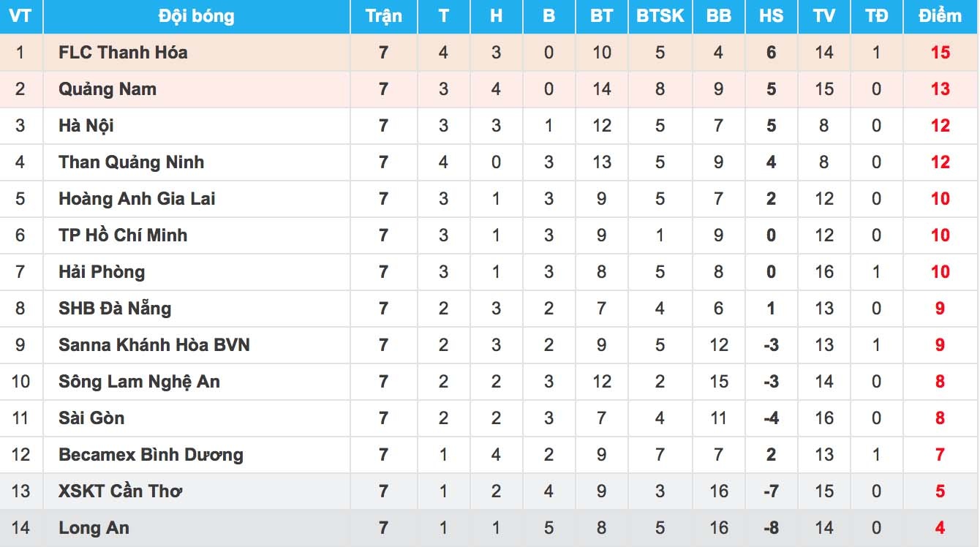Click Sanna Khánh Hòa BVN team name

point(154,345)
